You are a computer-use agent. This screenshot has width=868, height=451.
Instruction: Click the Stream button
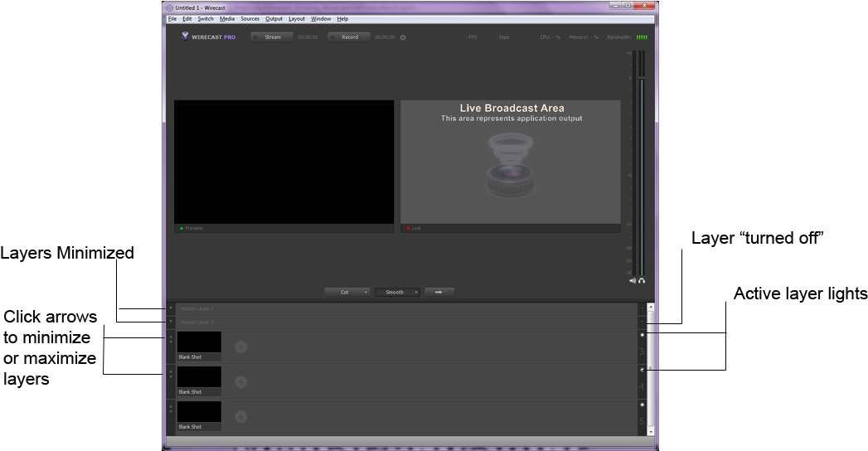[272, 37]
